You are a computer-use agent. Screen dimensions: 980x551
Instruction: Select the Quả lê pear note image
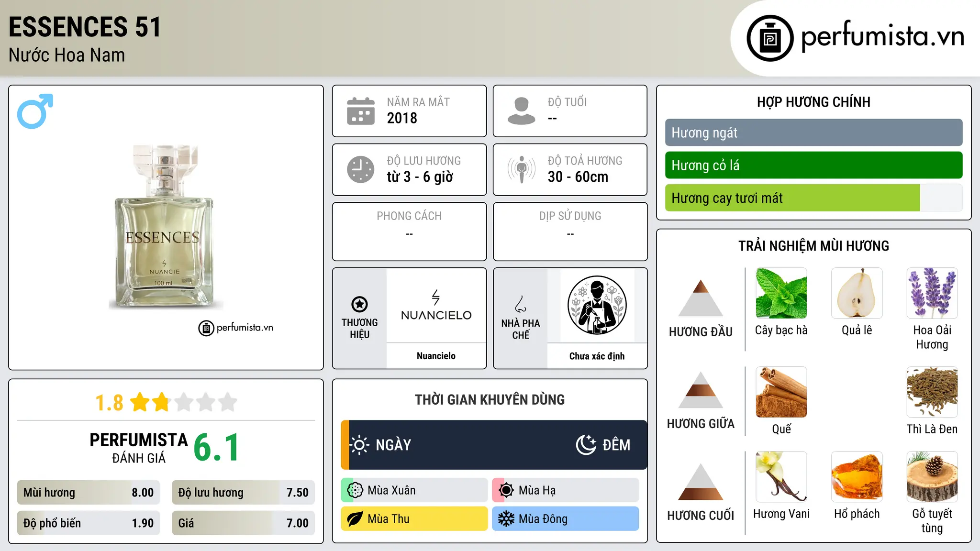click(857, 293)
